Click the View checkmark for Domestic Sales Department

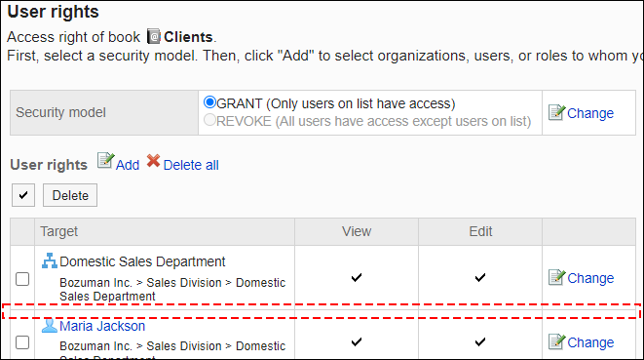click(357, 277)
